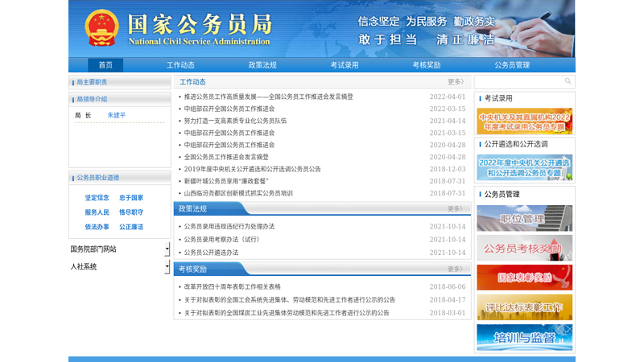Open the 工作动态 navigation tab
This screenshot has height=362, width=644.
[x=180, y=65]
